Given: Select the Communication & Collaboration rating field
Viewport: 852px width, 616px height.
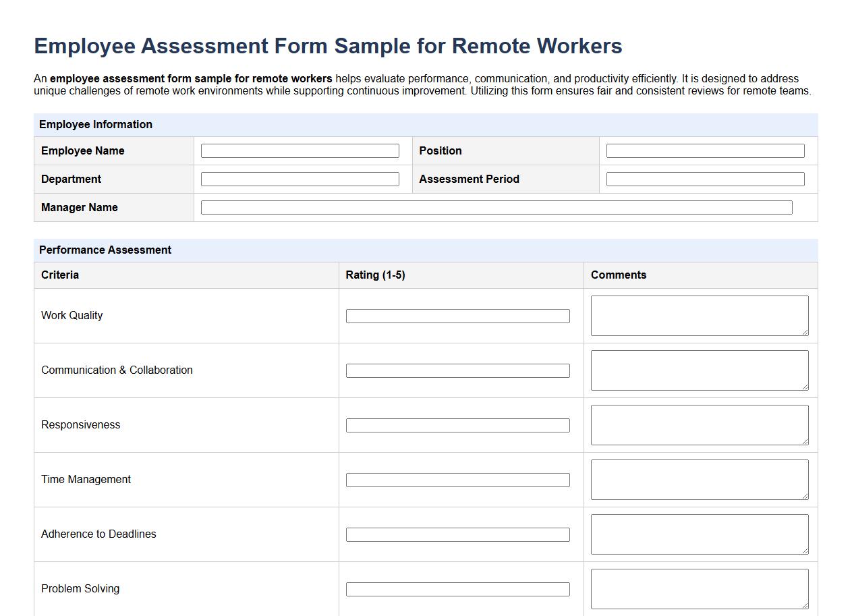Looking at the screenshot, I should pos(458,370).
